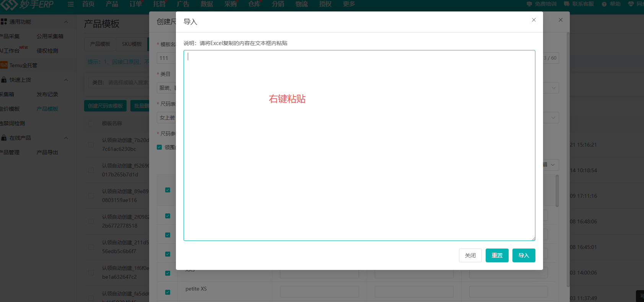Close the 创建尺码表模板 dialog behind
Image resolution: width=644 pixels, height=302 pixels.
(561, 20)
